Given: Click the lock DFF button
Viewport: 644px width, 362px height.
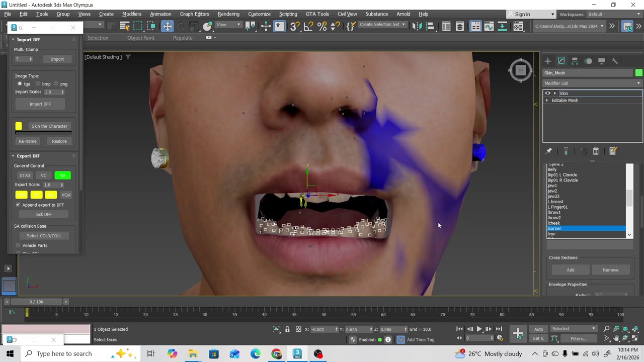Looking at the screenshot, I should click(x=44, y=214).
